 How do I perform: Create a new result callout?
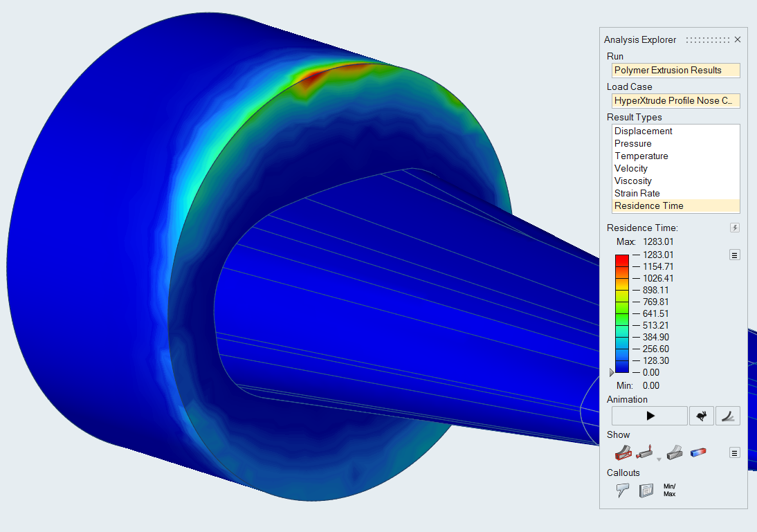[x=623, y=490]
